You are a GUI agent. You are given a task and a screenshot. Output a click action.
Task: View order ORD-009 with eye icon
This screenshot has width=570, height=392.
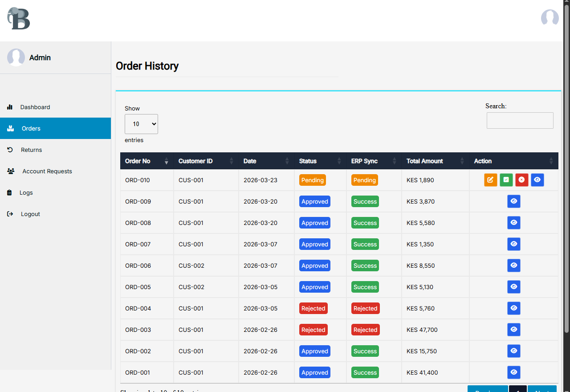point(514,201)
